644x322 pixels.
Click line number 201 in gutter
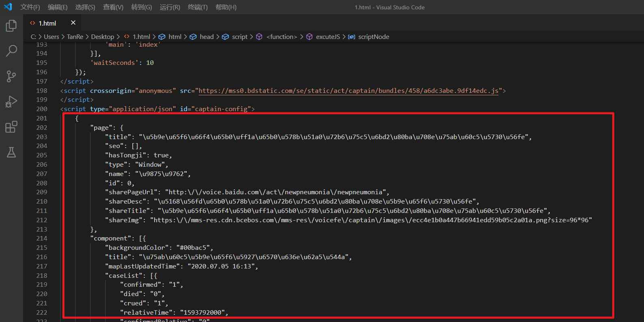(42, 118)
